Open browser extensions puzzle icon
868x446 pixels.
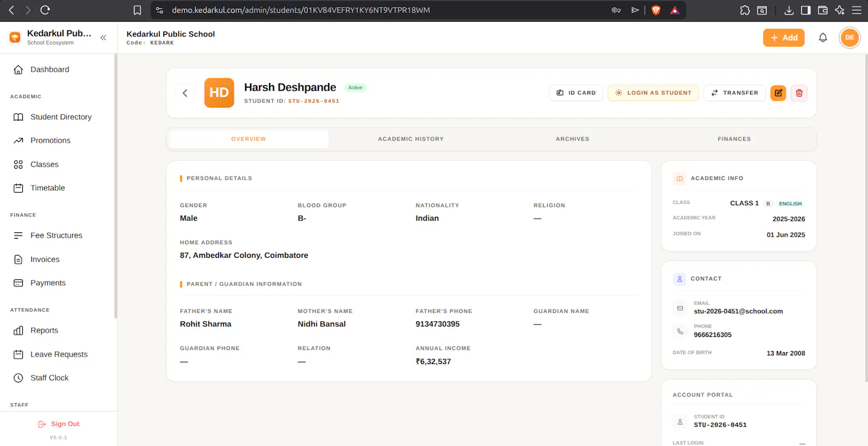(x=745, y=10)
